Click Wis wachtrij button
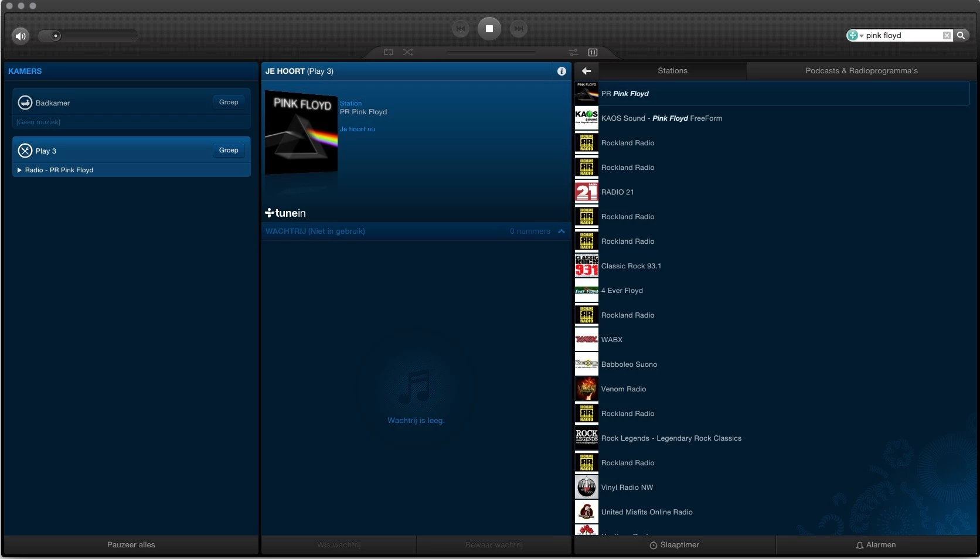This screenshot has height=559, width=980. [x=339, y=545]
